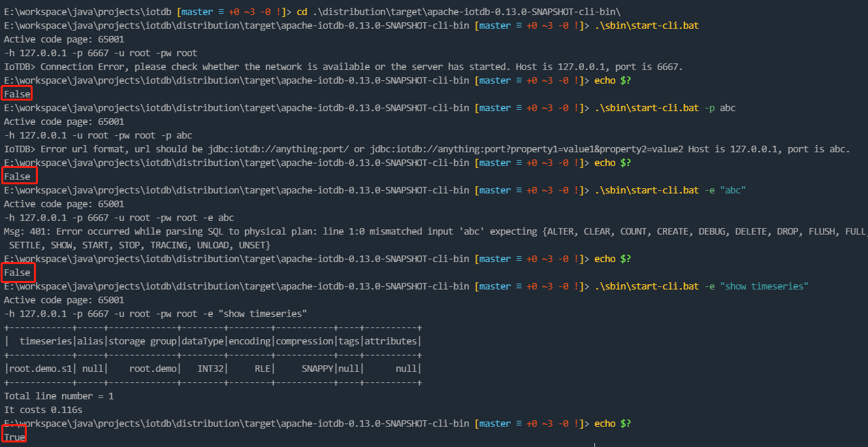Click the 'dataType' table header
This screenshot has width=868, height=447.
(x=202, y=341)
